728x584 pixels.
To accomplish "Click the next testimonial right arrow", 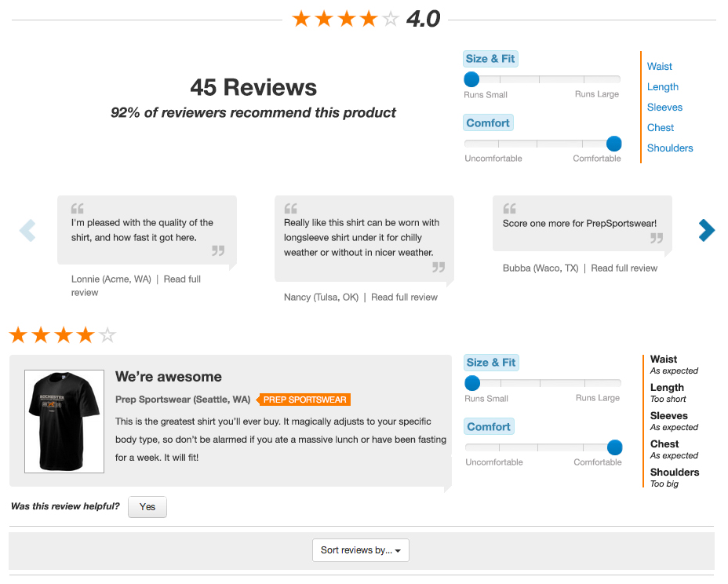I will point(706,230).
